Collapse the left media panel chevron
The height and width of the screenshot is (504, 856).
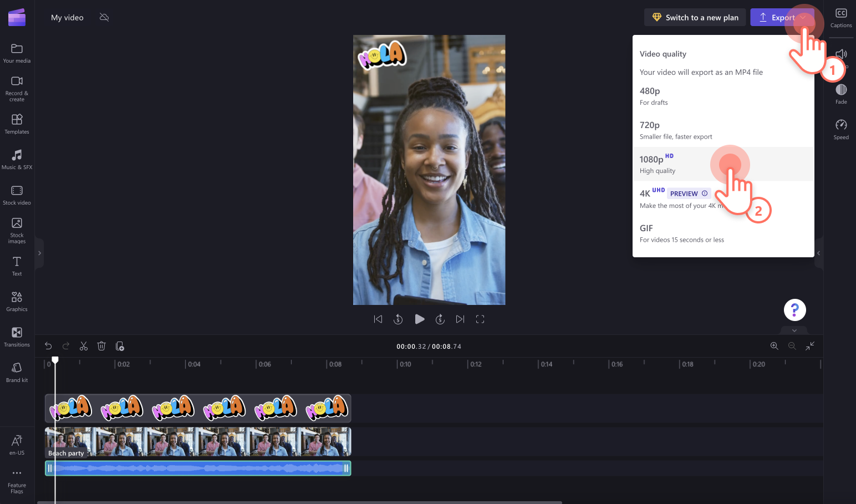[39, 253]
